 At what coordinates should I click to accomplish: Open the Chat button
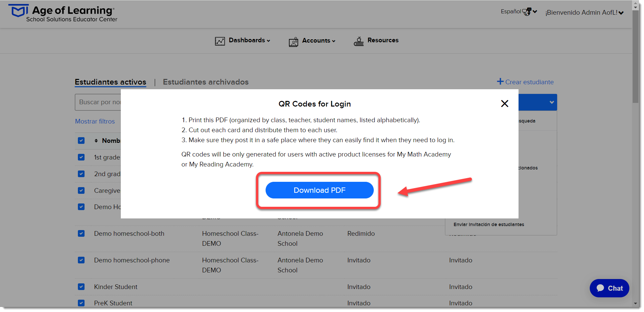pyautogui.click(x=609, y=288)
